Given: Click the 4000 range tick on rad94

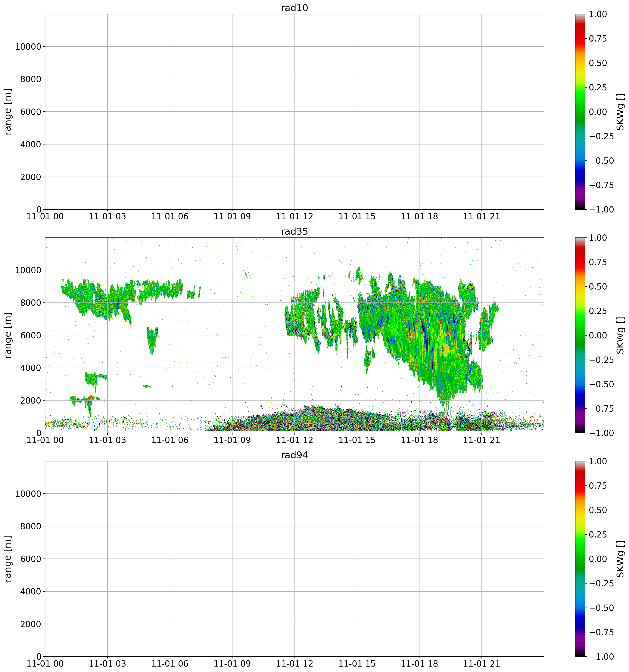Looking at the screenshot, I should (31, 591).
